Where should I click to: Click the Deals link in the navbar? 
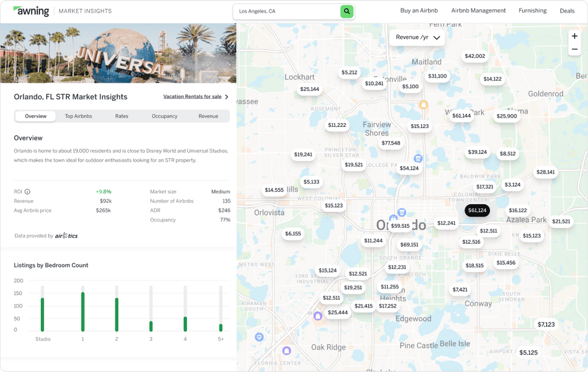coord(567,10)
